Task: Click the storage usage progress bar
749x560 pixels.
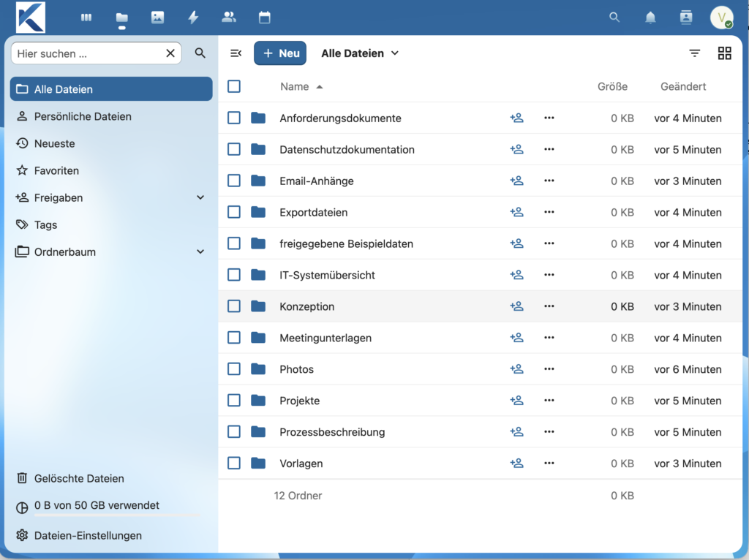Action: tap(118, 515)
